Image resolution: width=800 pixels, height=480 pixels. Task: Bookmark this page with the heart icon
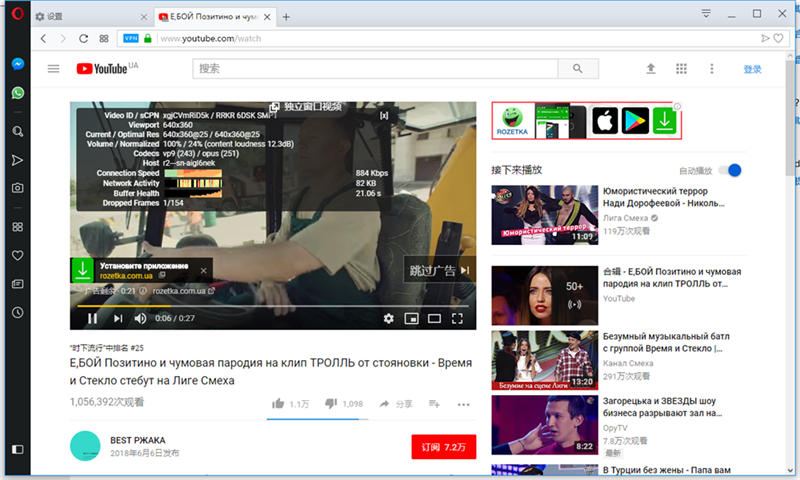(x=778, y=38)
